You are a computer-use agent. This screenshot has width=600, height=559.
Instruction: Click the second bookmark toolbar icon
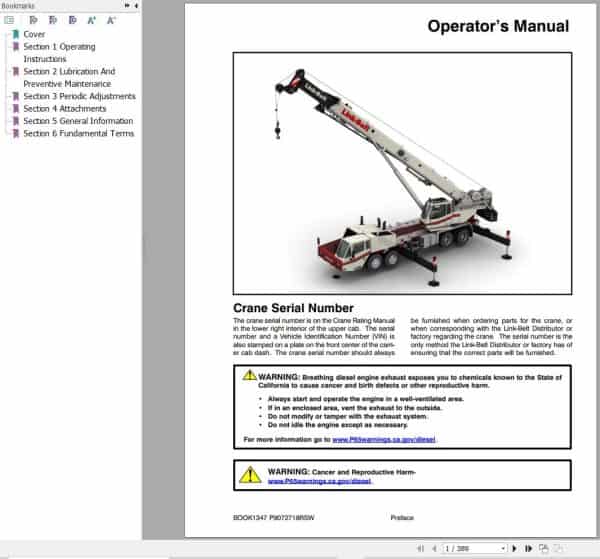53,20
